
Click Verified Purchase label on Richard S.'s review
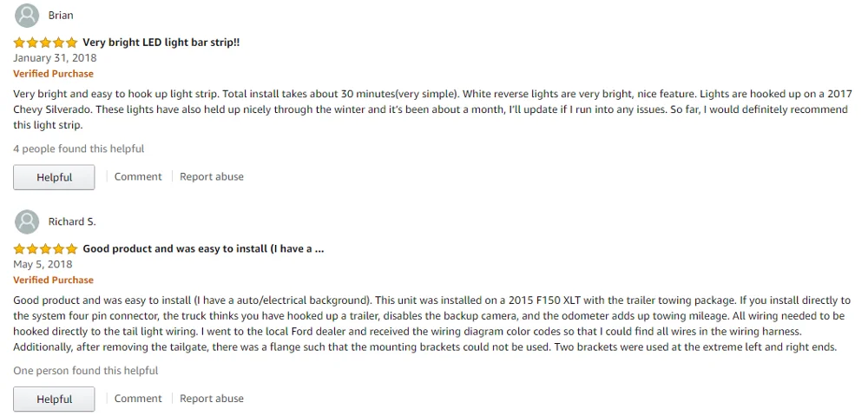53,281
